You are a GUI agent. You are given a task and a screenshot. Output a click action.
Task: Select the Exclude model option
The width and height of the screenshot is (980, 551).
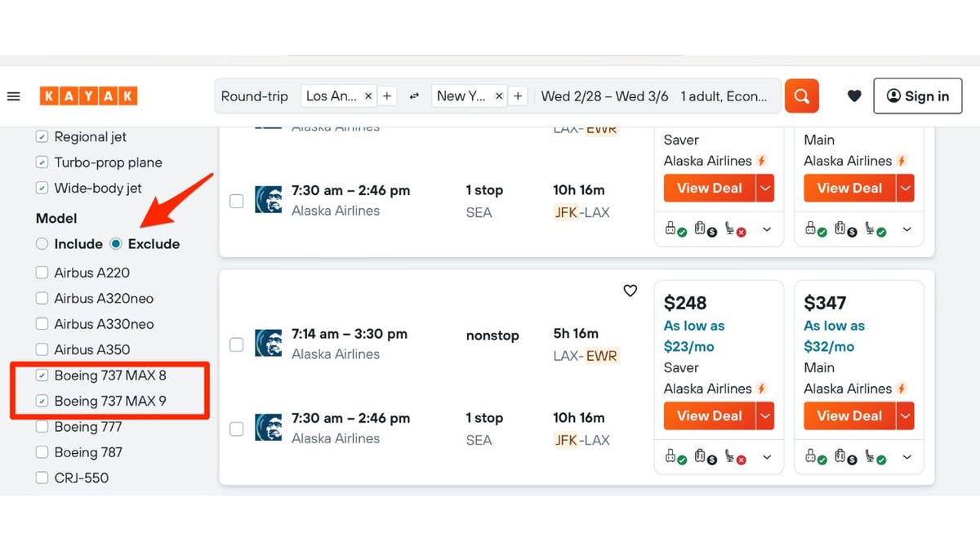point(116,244)
